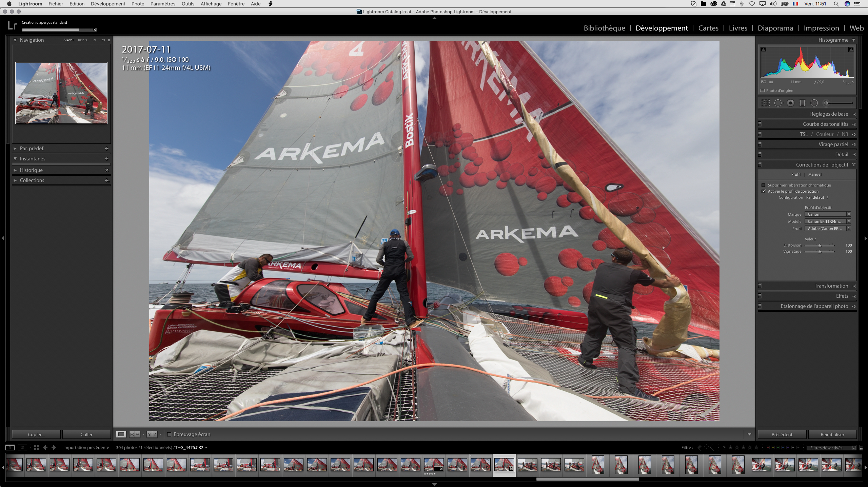Click the Before/After RA view icon
The height and width of the screenshot is (487, 868).
(x=135, y=434)
